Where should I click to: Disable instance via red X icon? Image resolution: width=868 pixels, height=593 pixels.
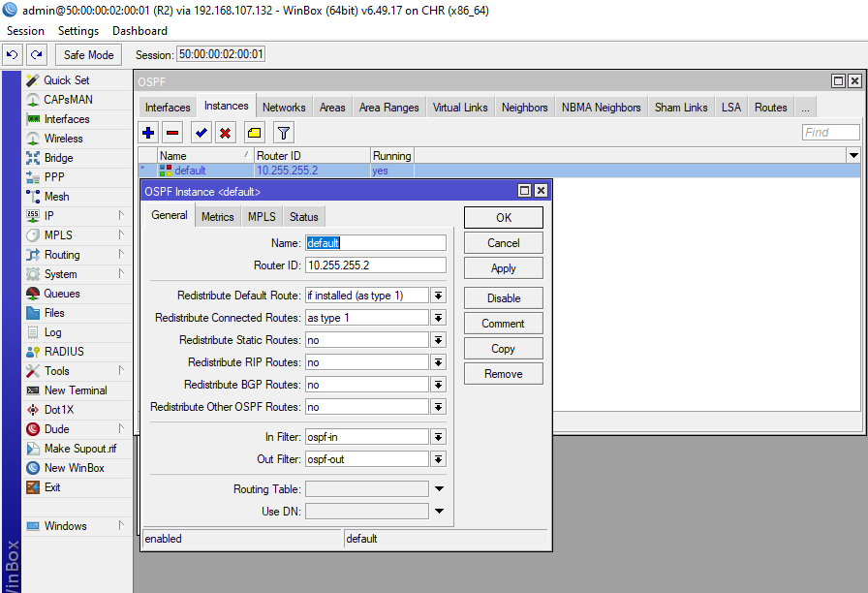pos(227,132)
